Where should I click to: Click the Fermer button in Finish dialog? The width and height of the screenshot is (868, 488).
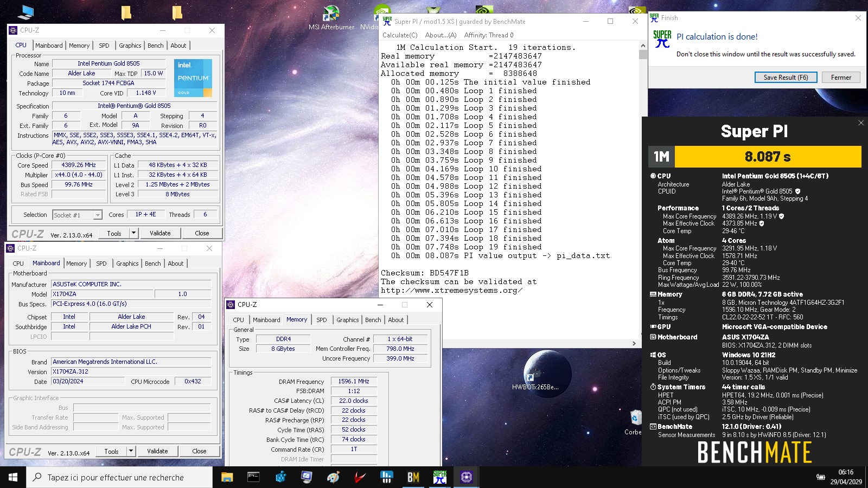click(x=841, y=78)
